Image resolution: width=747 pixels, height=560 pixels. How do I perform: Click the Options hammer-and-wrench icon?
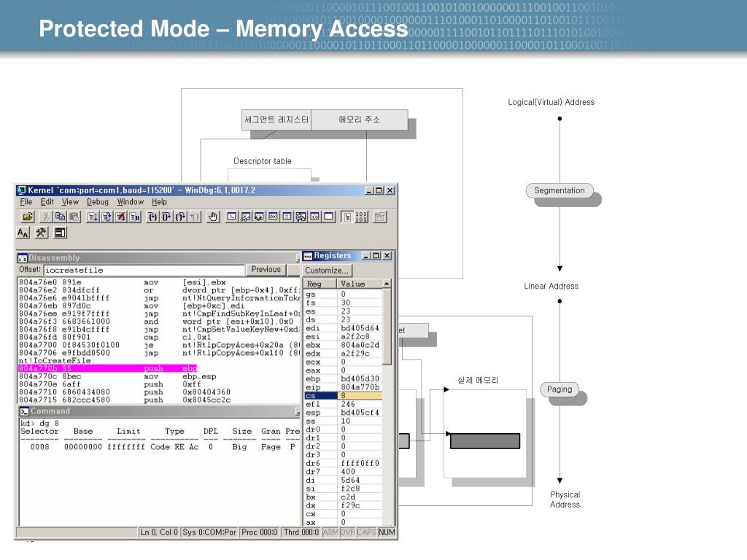[x=41, y=233]
